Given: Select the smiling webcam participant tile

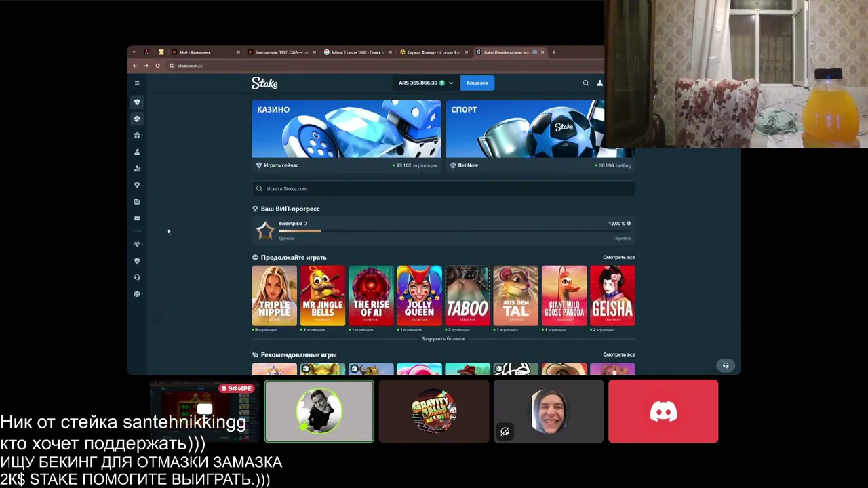Looking at the screenshot, I should point(549,411).
